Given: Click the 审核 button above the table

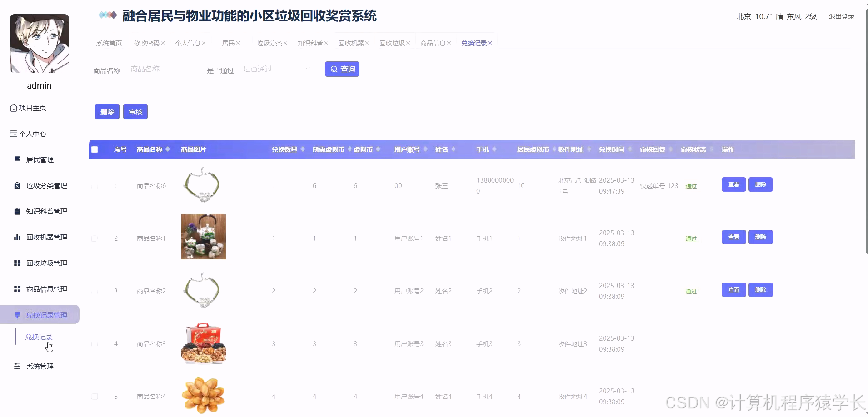Looking at the screenshot, I should (135, 111).
